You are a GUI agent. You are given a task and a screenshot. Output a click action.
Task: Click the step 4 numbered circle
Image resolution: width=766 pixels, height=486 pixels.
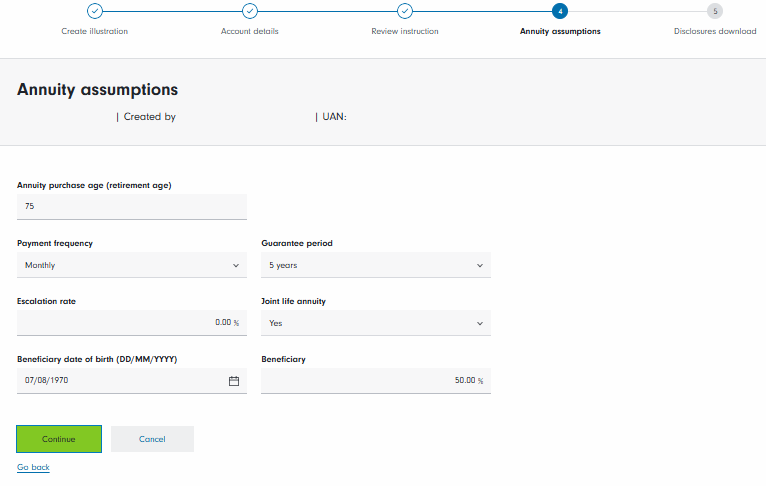coord(560,12)
